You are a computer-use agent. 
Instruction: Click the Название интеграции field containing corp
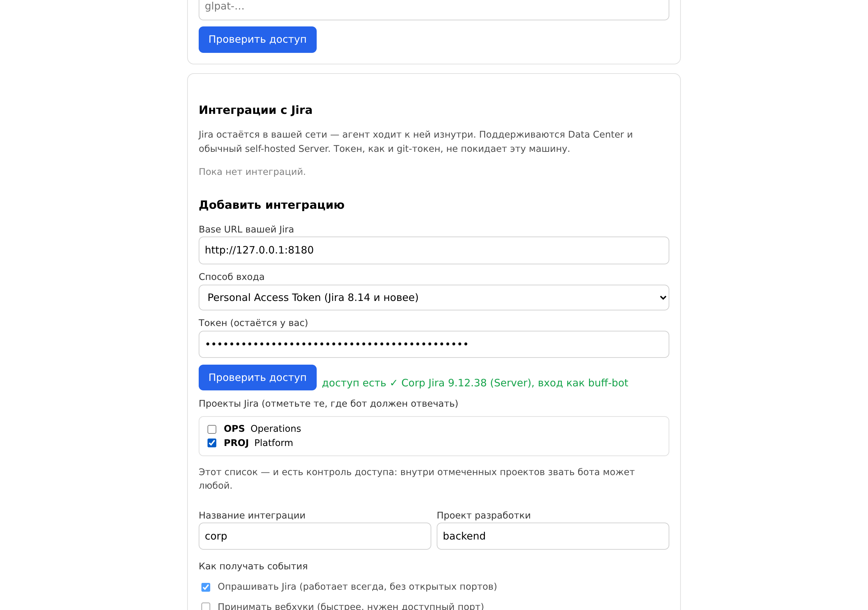pyautogui.click(x=315, y=536)
